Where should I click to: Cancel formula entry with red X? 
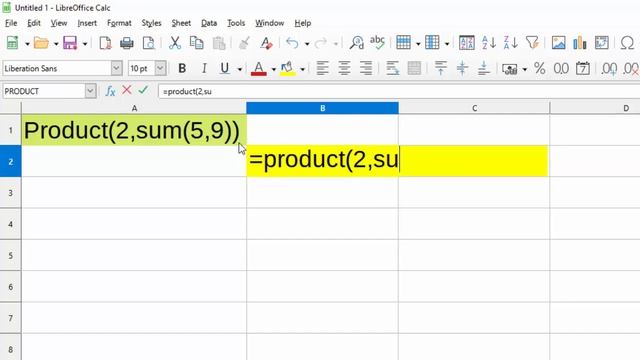(x=127, y=90)
